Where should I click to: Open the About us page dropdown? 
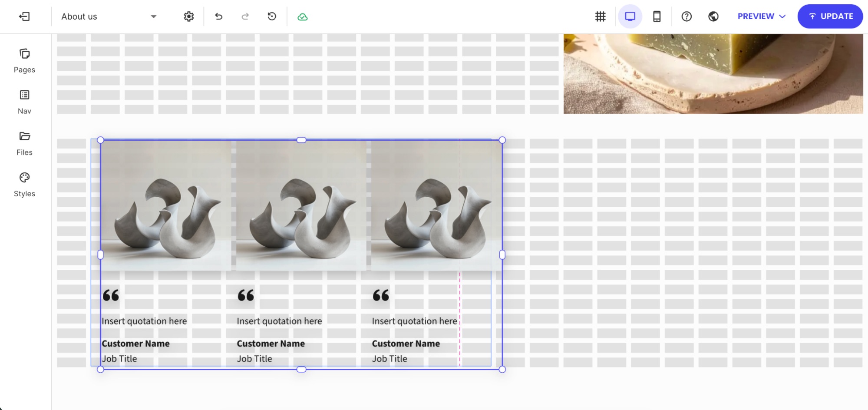pos(109,17)
